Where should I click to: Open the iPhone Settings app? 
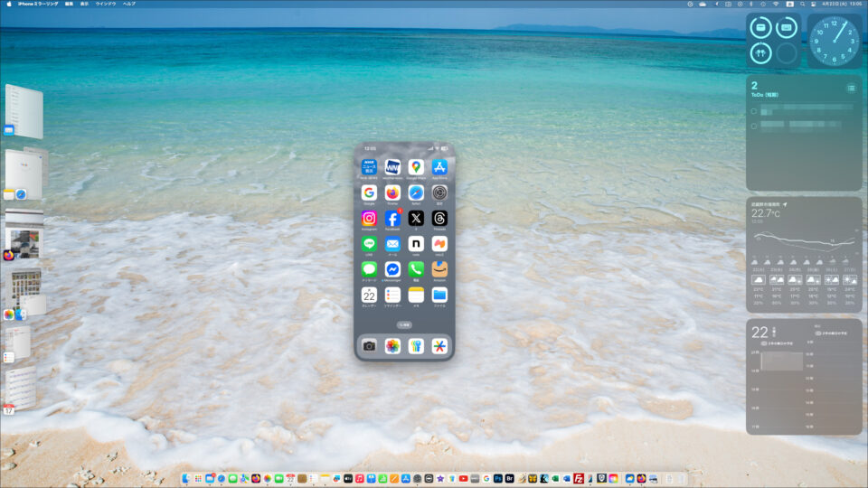(x=439, y=192)
